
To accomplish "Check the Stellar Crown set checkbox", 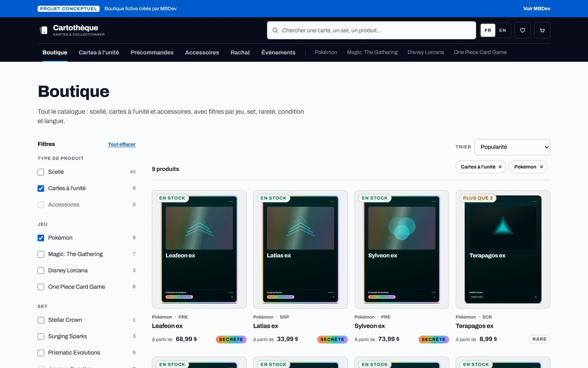I will pos(41,320).
